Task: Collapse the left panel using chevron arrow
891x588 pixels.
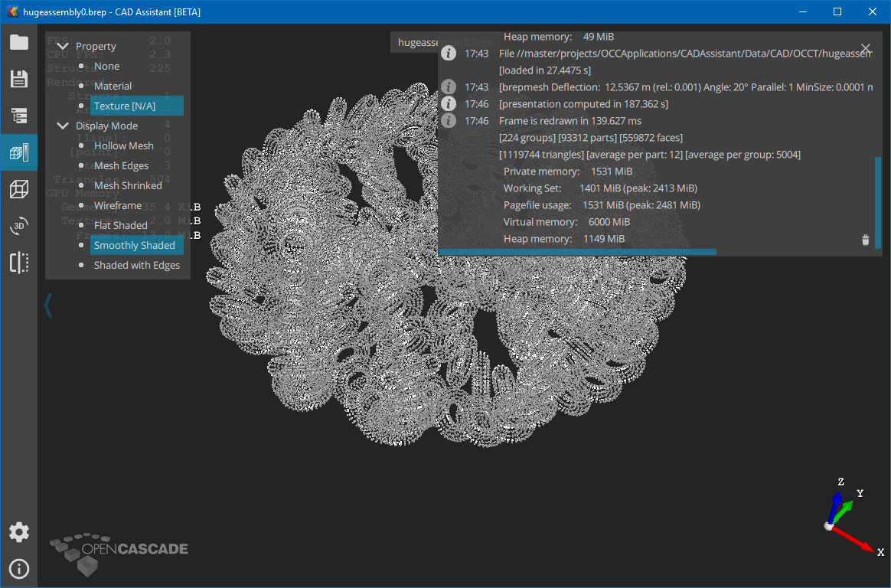Action: 47,305
